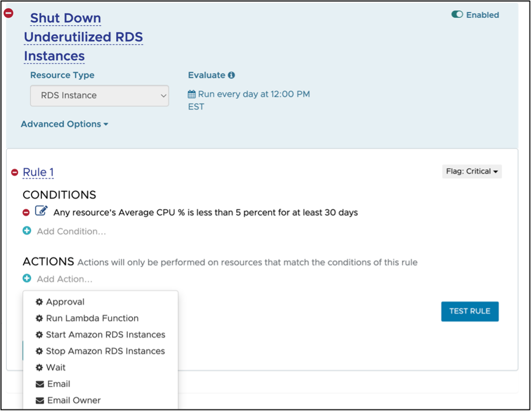The image size is (532, 413).
Task: Click the ACTIONS heading
Action: 48,262
